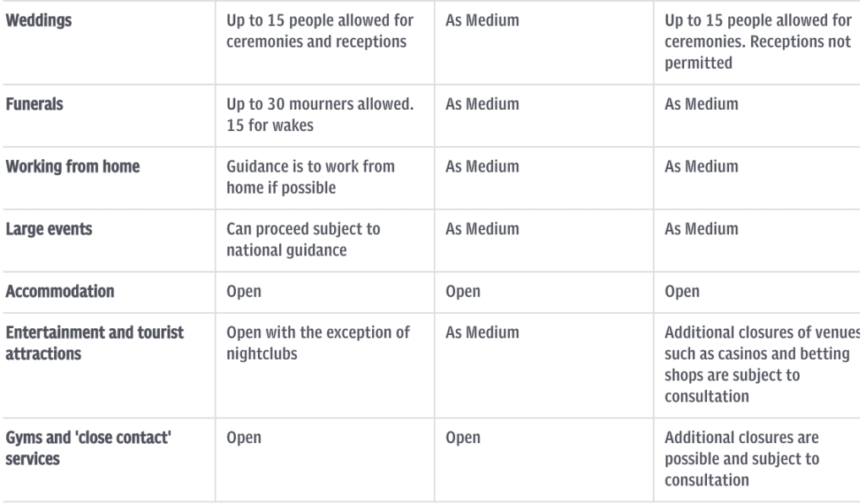Click 'Entertainment and tourist attractions' heading
The width and height of the screenshot is (866, 504).
[x=95, y=342]
